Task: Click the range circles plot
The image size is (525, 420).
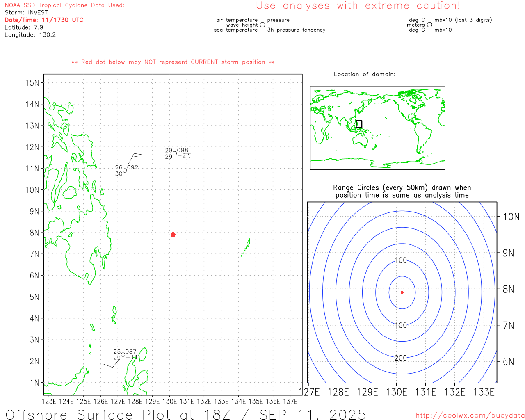Action: tap(402, 292)
